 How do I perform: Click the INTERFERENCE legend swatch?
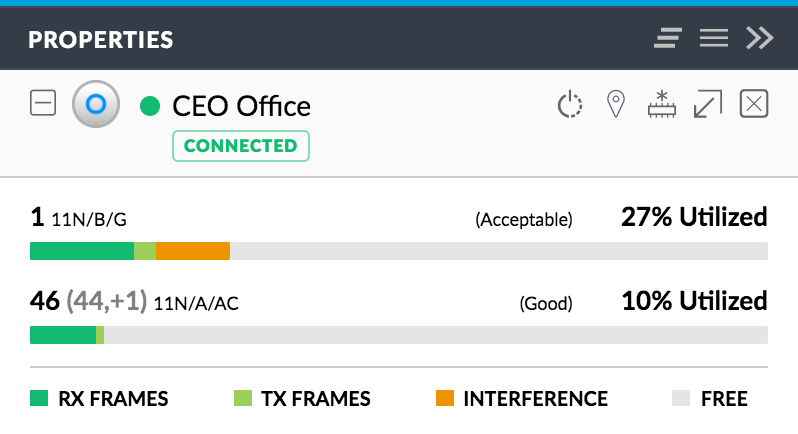click(445, 398)
